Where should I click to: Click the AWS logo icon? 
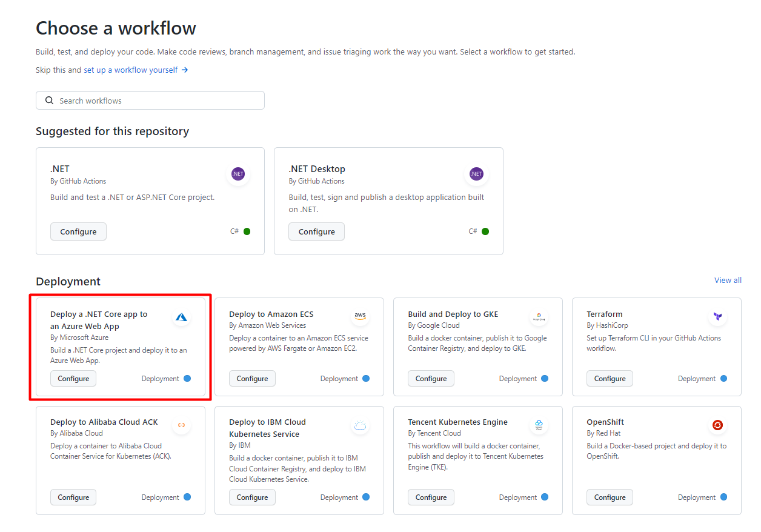click(361, 316)
